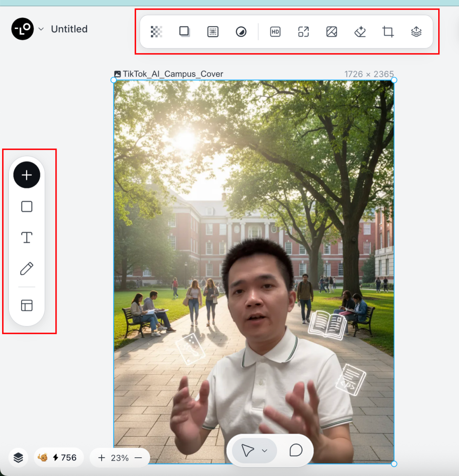
Task: Use the magic eraser tool
Action: [x=360, y=32]
